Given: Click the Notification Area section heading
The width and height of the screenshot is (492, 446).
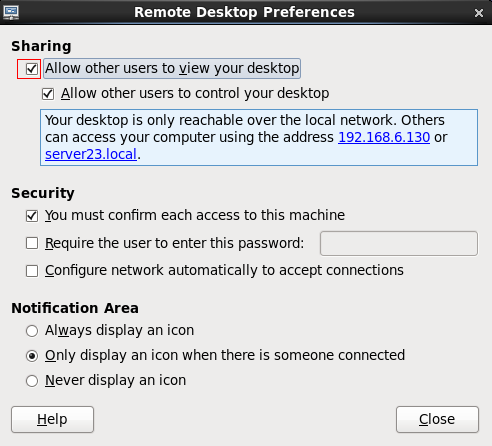Looking at the screenshot, I should (75, 308).
